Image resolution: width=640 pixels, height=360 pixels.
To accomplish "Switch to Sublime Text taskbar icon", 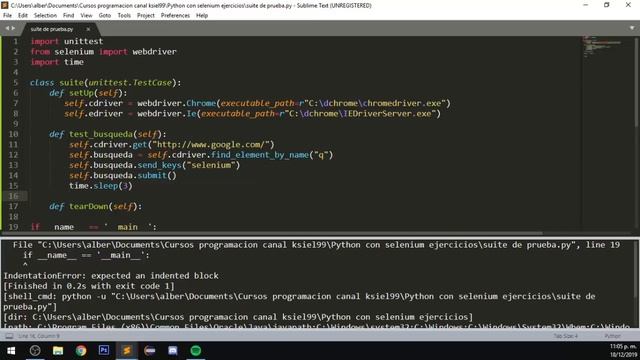I will [x=127, y=351].
